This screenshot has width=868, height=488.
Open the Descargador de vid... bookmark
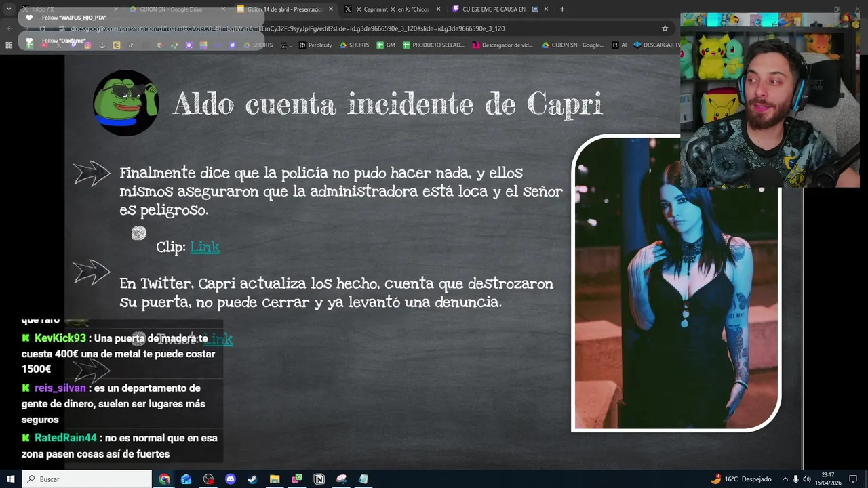502,45
